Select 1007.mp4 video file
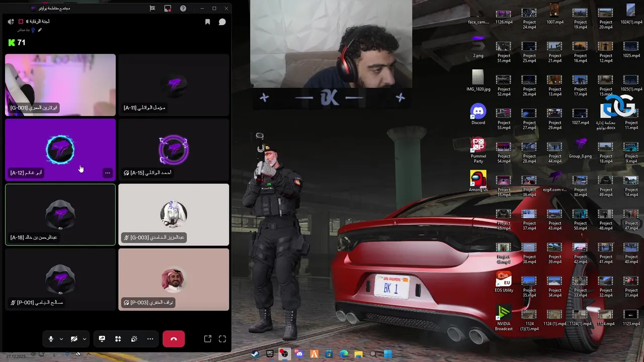This screenshot has width=644, height=362. (x=554, y=15)
